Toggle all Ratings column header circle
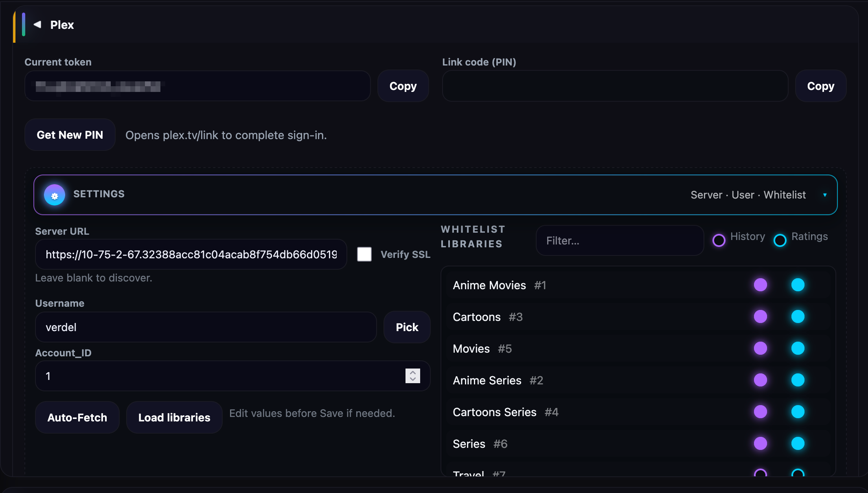The height and width of the screenshot is (493, 868). click(780, 240)
